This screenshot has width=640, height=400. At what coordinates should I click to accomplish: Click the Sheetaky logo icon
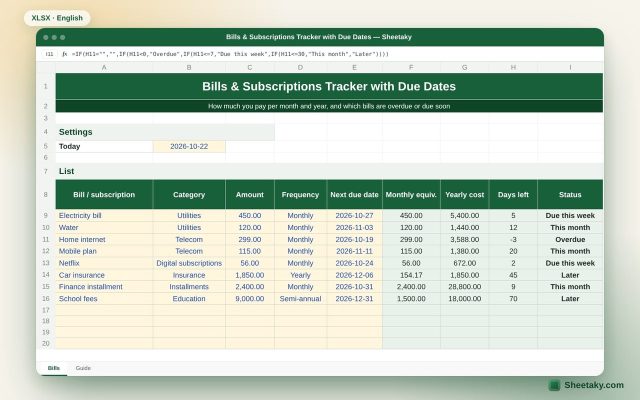(x=554, y=385)
